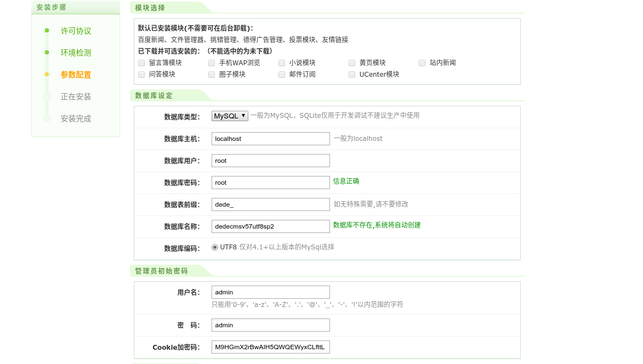Click the SQLite usage hint text
Screen dimensions: 643x364
[x=335, y=116]
